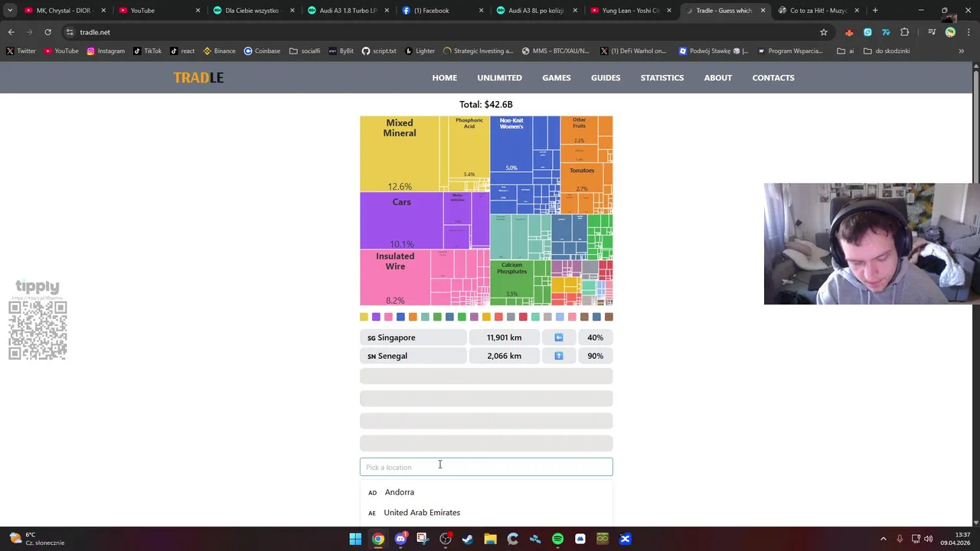Open the HOME menu item
This screenshot has height=551, width=980.
pos(444,77)
